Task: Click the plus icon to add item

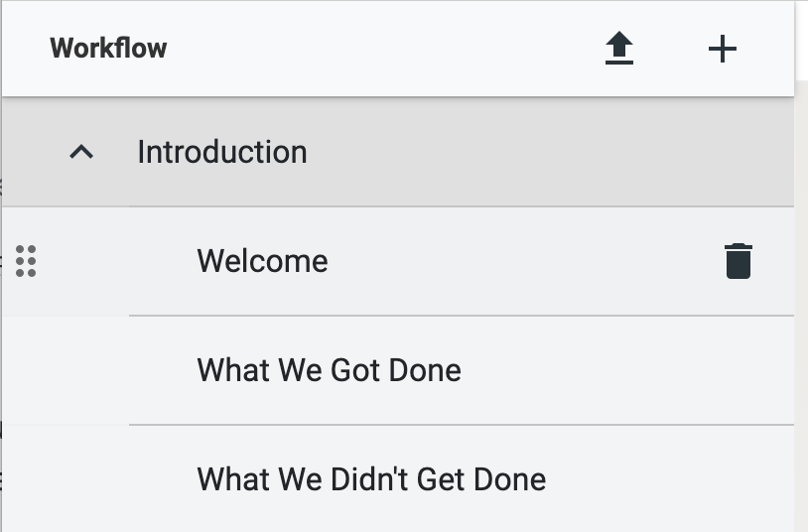Action: click(723, 49)
